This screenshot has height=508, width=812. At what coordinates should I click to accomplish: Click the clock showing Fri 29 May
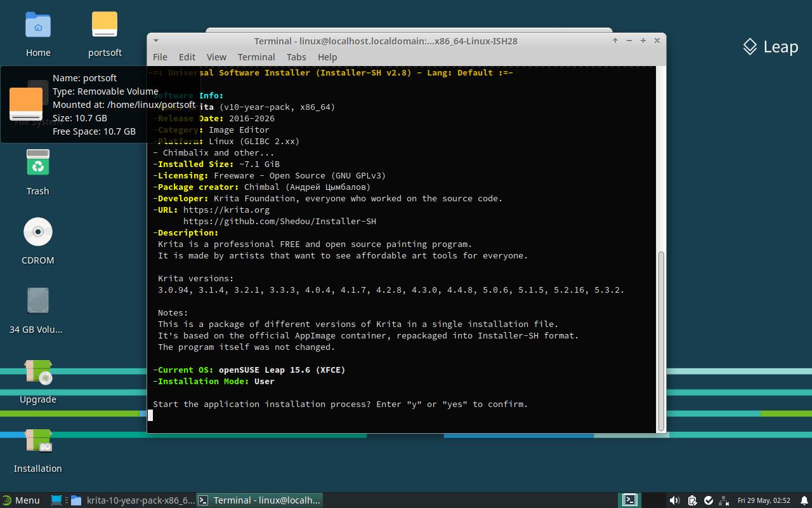click(x=764, y=500)
